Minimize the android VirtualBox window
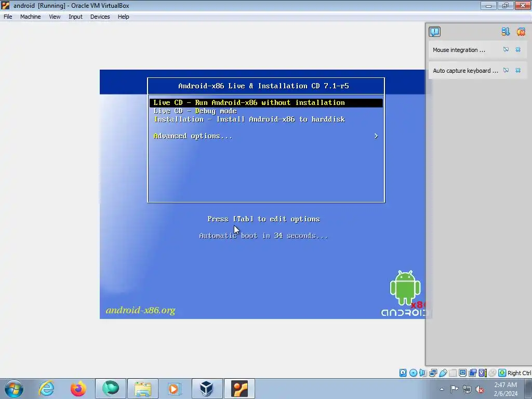532x399 pixels. pyautogui.click(x=488, y=5)
